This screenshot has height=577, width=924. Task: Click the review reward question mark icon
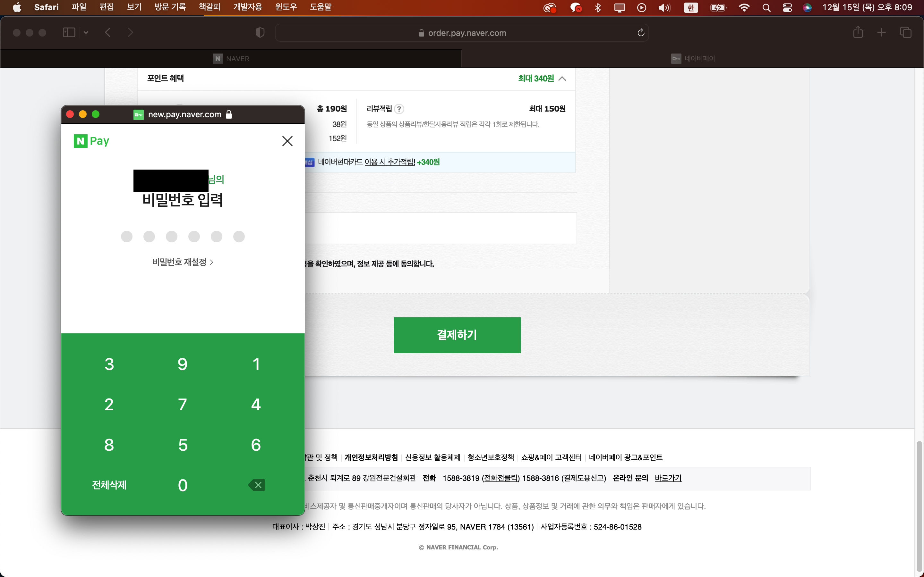(399, 109)
